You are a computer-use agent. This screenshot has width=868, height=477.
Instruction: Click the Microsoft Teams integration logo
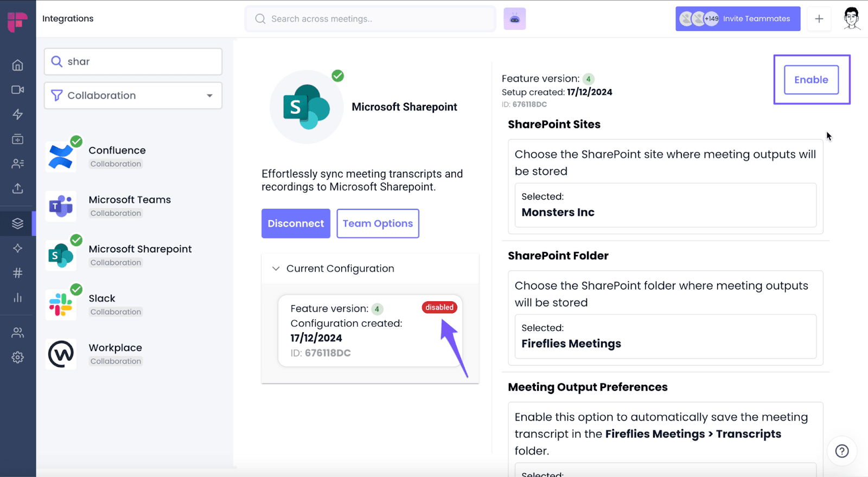[x=61, y=206]
